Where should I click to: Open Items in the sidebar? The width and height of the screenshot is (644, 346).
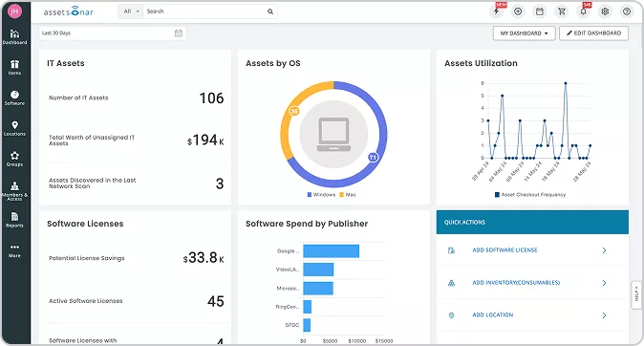coord(14,68)
